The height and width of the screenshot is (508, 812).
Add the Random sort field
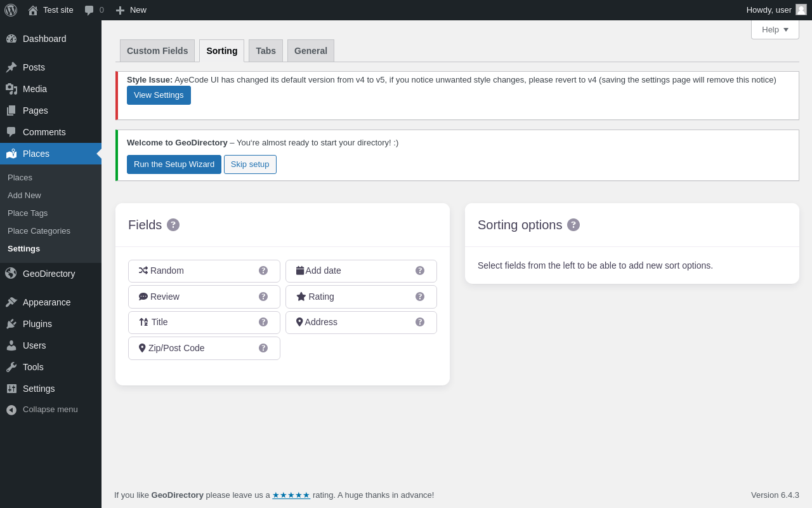[x=204, y=271]
